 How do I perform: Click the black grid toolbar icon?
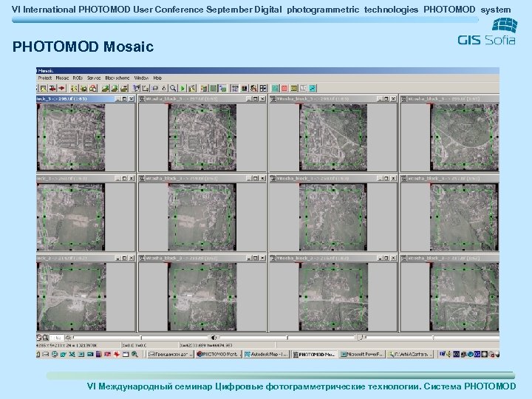245,88
